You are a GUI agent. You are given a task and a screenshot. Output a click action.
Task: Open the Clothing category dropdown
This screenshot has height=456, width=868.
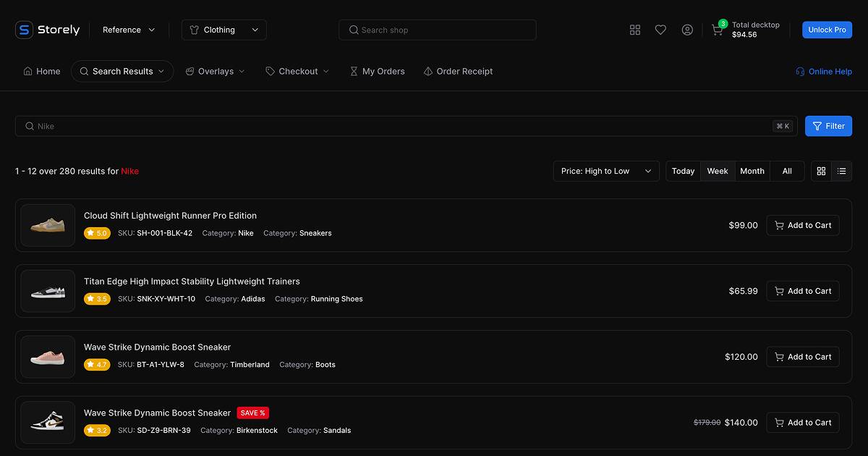click(224, 30)
